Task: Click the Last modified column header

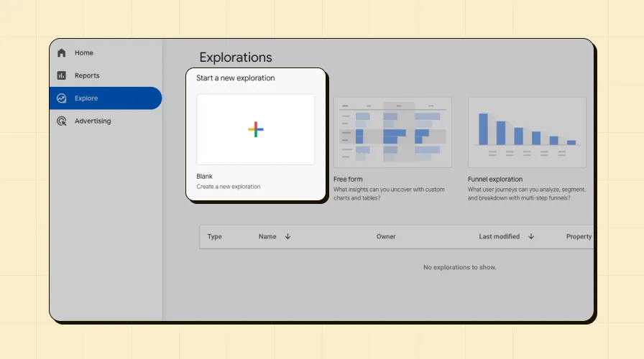Action: pos(499,237)
